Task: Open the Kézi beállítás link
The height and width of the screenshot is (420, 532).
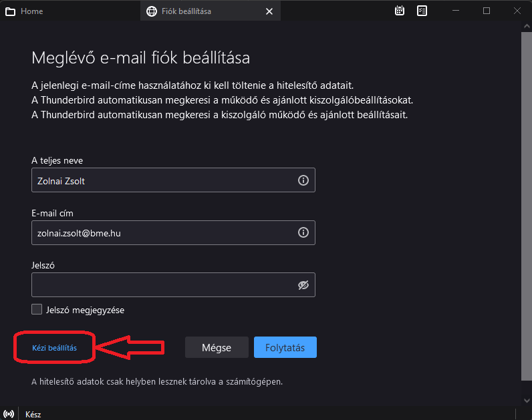Action: point(54,348)
